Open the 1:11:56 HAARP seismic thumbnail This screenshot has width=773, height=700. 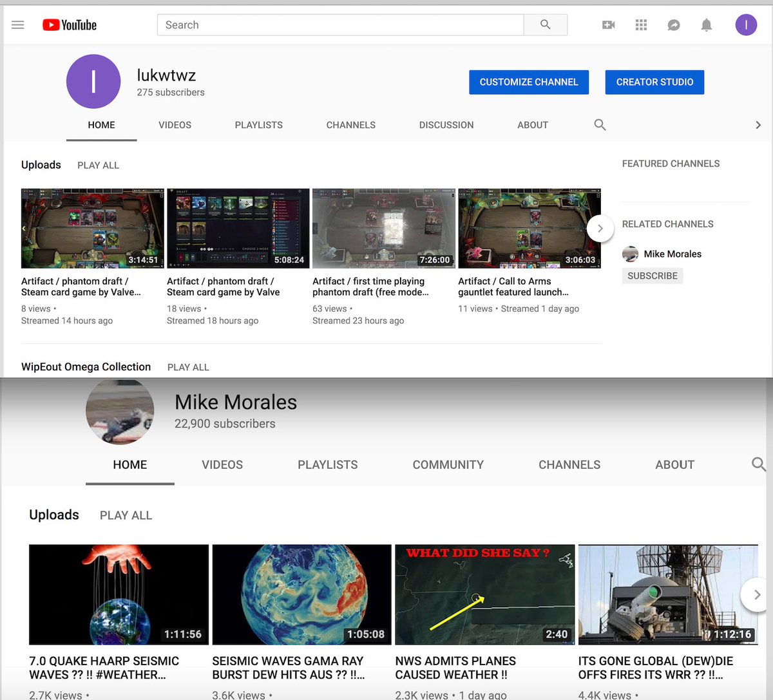click(119, 595)
